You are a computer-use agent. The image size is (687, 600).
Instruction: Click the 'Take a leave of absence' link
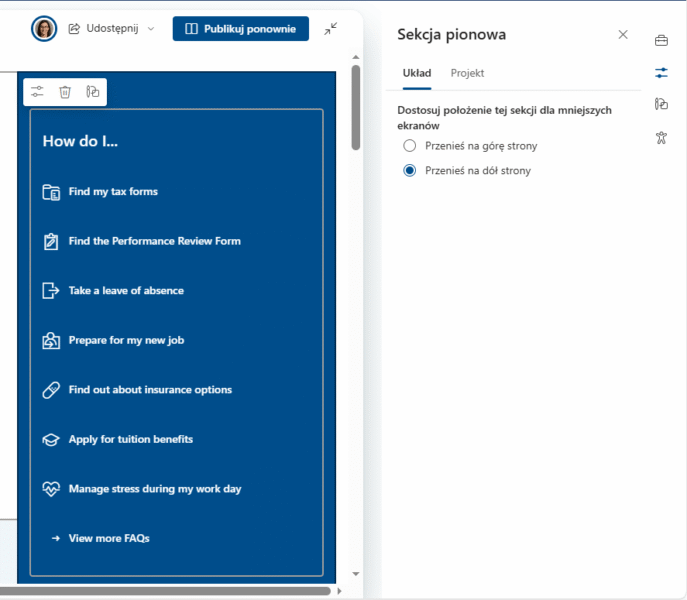click(x=125, y=290)
